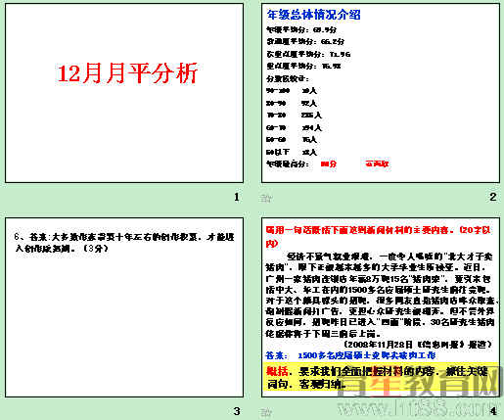The image size is (504, 420).
Task: Click the blue answer line on slide 4
Action: tap(350, 355)
